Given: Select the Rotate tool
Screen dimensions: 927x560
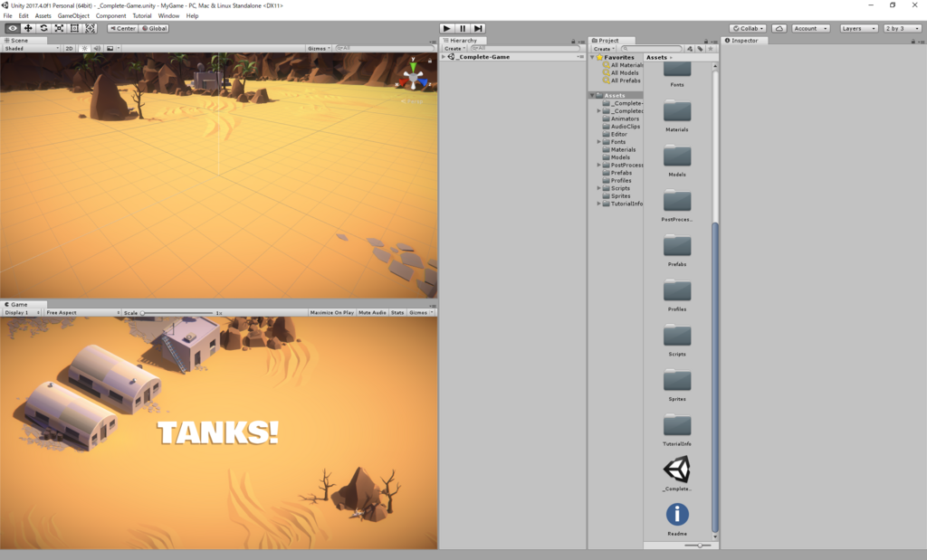Looking at the screenshot, I should (x=43, y=28).
